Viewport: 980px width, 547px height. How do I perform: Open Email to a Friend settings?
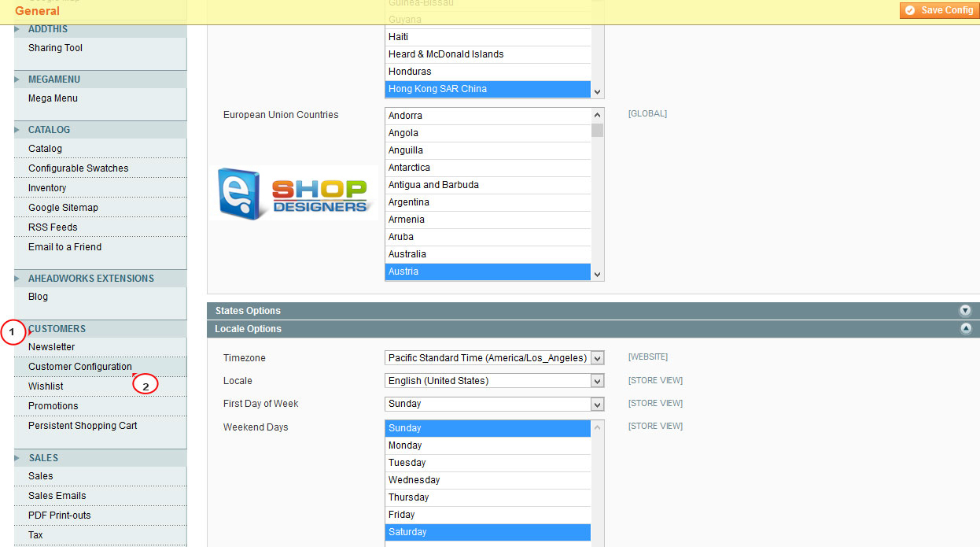64,247
